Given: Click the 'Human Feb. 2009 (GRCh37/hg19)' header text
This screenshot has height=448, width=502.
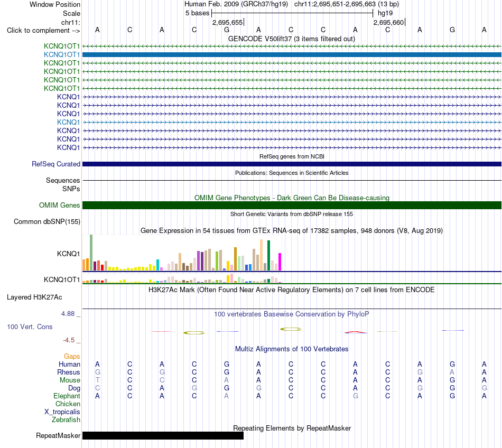Looking at the screenshot, I should click(x=236, y=4).
